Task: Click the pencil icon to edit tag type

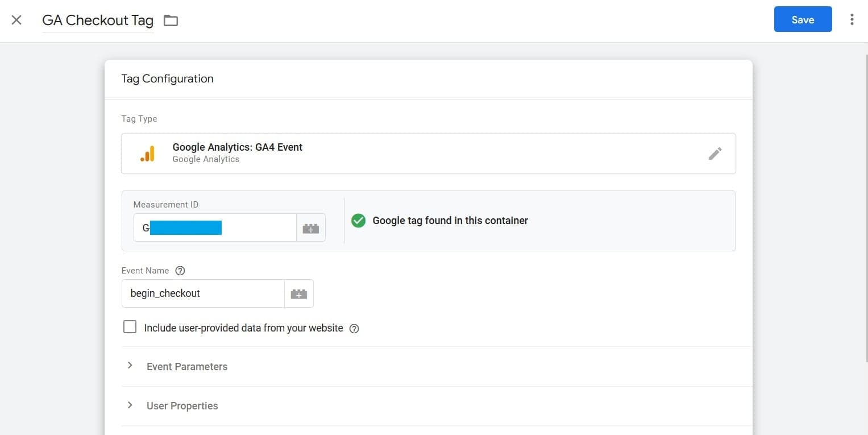Action: pyautogui.click(x=715, y=153)
